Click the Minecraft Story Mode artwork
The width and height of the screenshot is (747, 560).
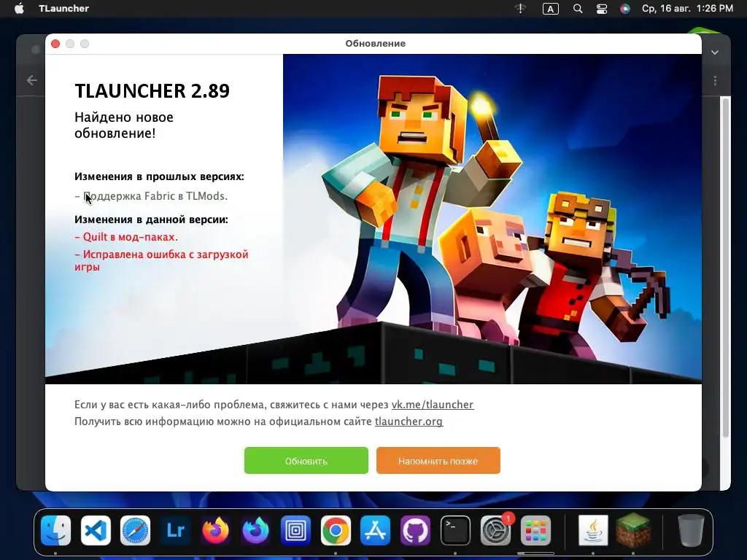[492, 219]
